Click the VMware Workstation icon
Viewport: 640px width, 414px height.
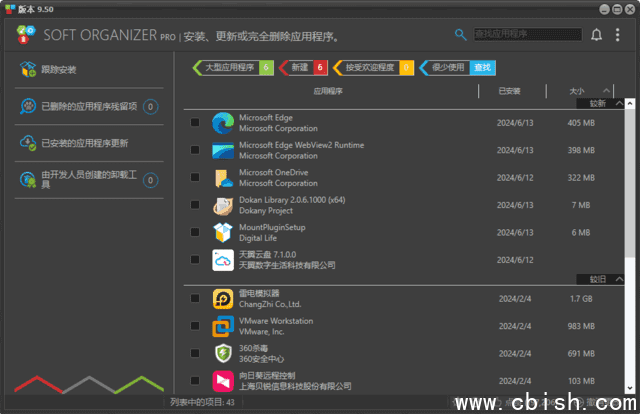click(222, 326)
